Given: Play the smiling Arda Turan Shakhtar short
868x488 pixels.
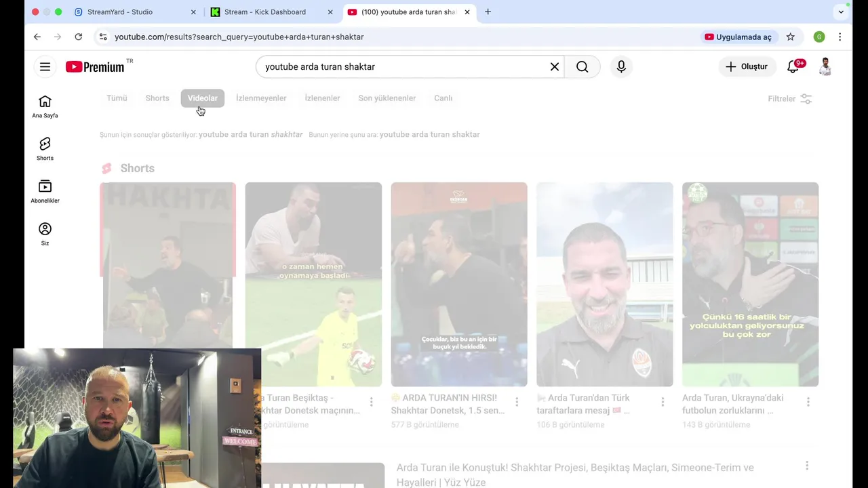Looking at the screenshot, I should 605,284.
